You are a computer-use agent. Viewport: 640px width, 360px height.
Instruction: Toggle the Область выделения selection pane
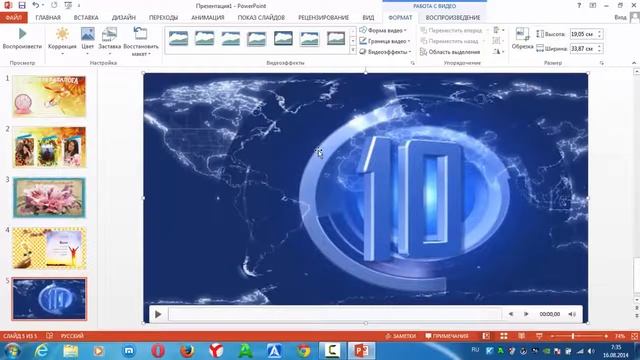(450, 52)
